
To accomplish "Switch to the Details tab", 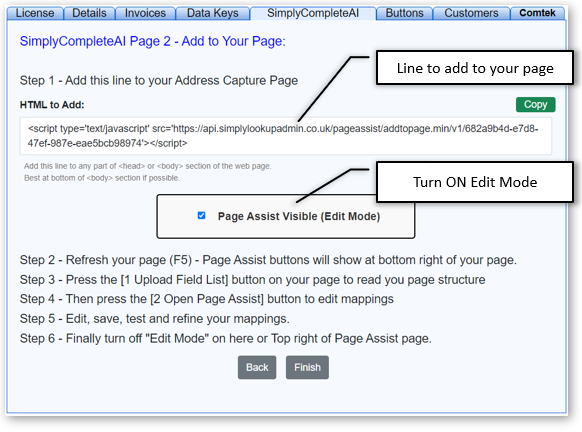I will tap(89, 13).
